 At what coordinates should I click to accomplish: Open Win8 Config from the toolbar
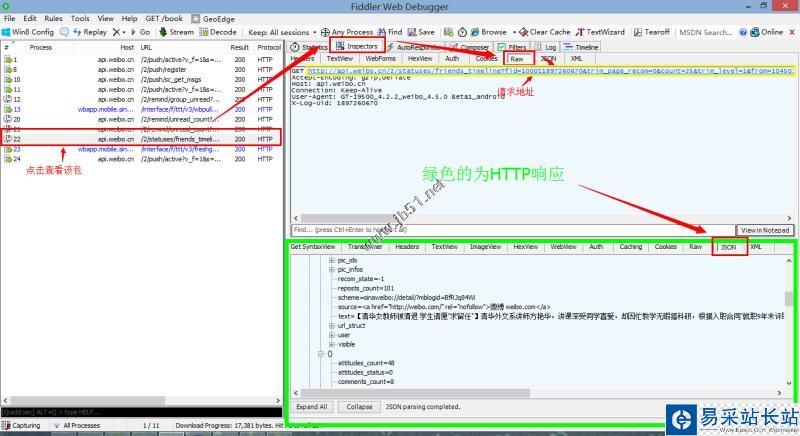[28, 32]
